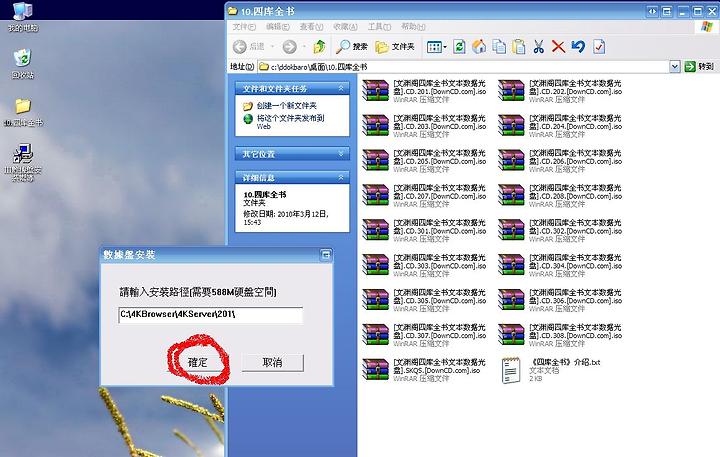Click the install path input field
This screenshot has width=720, height=457.
210,315
